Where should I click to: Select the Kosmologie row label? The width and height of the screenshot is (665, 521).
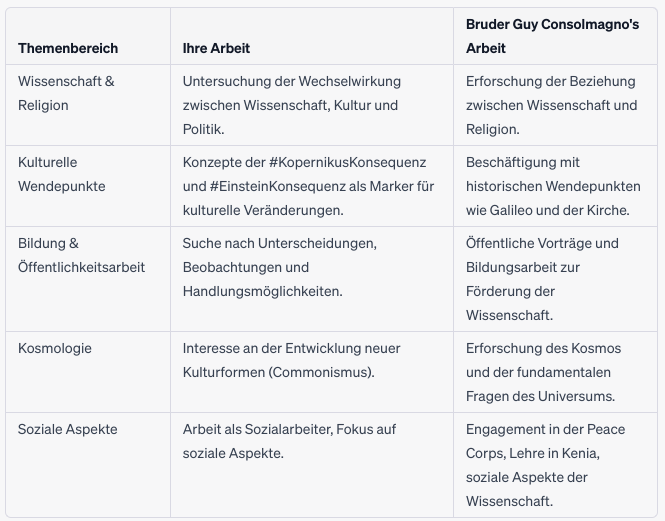tap(55, 348)
